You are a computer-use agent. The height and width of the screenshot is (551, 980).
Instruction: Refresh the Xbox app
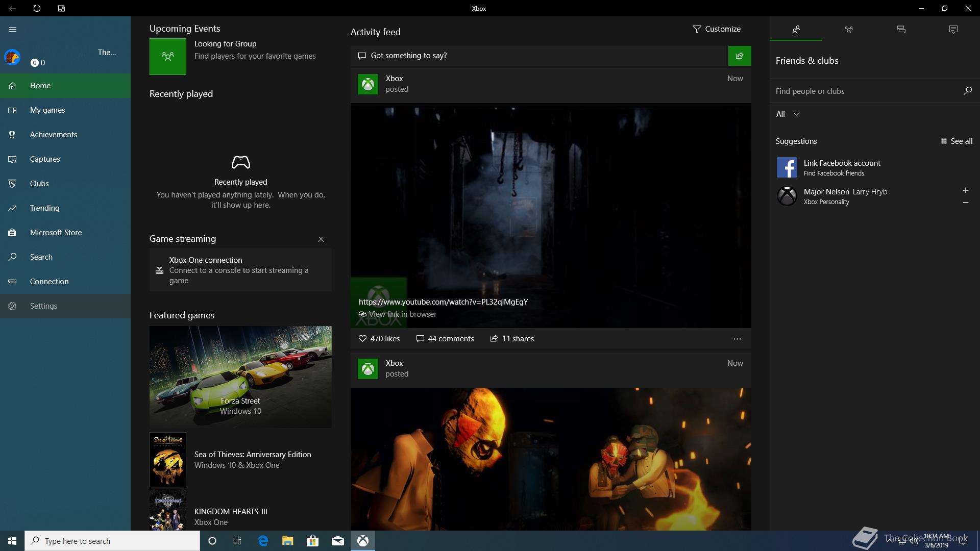[37, 8]
